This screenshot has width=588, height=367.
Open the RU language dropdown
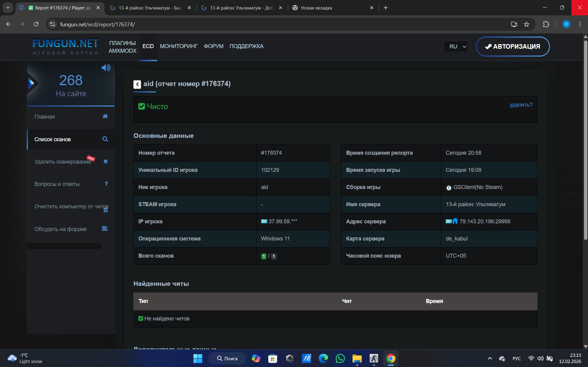456,47
